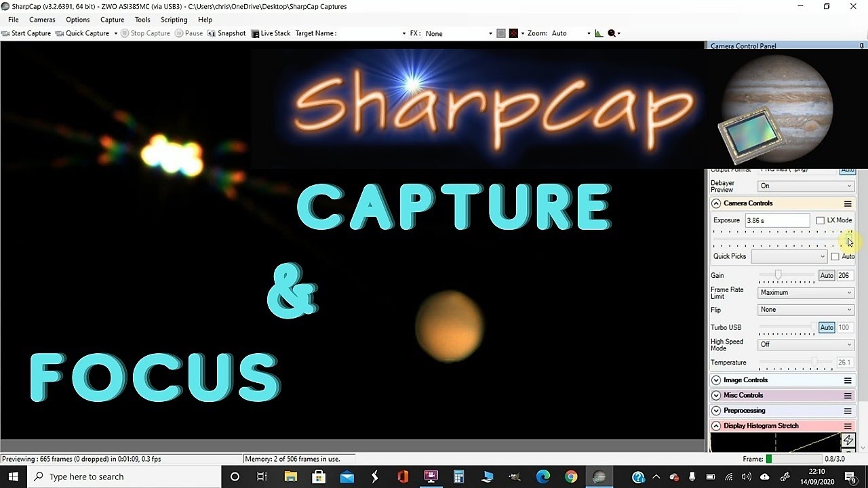Screen dimensions: 868x488
Task: Click the focus/magnifier tool icon
Action: [x=612, y=33]
